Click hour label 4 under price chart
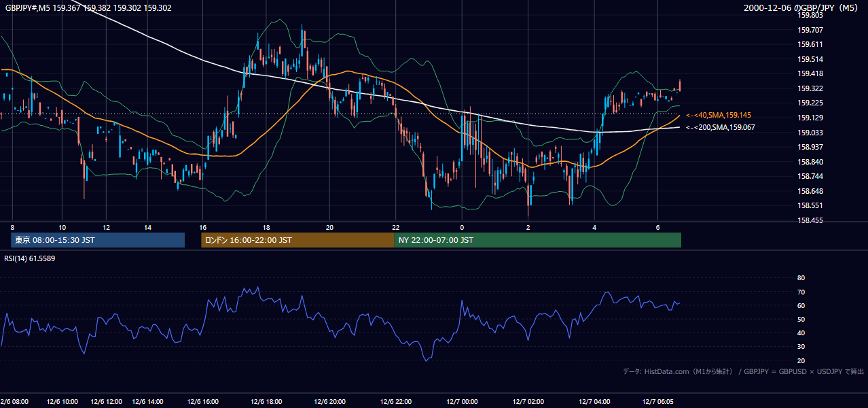 pos(594,227)
